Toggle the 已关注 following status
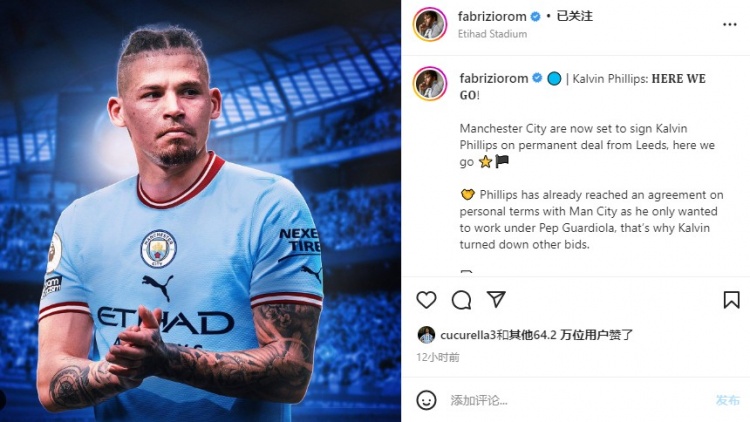Viewport: 750px width, 422px height. click(574, 16)
